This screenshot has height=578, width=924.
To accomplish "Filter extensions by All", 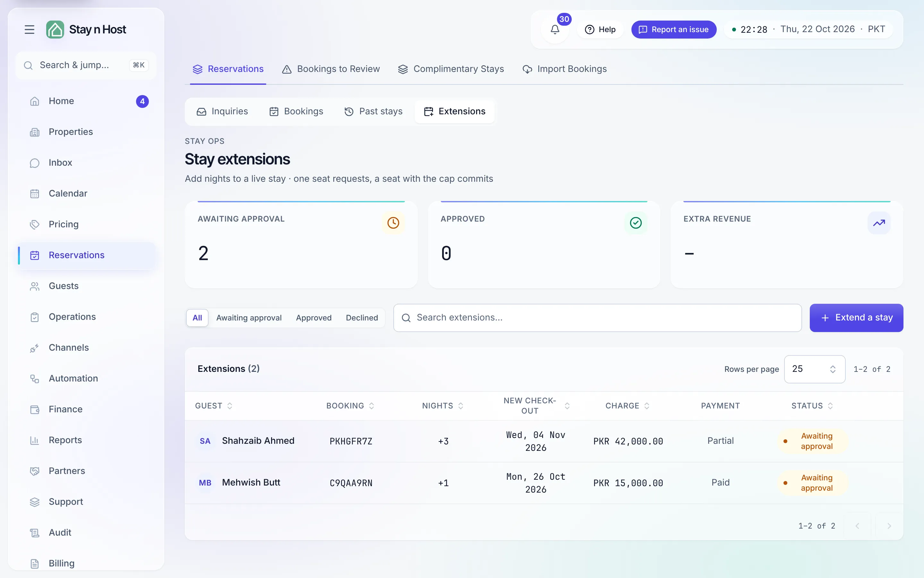I will 197,318.
